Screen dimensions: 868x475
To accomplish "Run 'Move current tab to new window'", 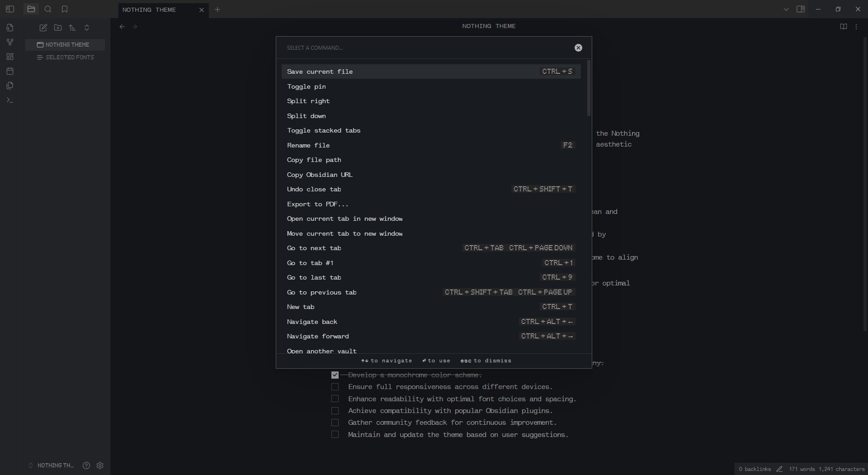I will (x=431, y=233).
